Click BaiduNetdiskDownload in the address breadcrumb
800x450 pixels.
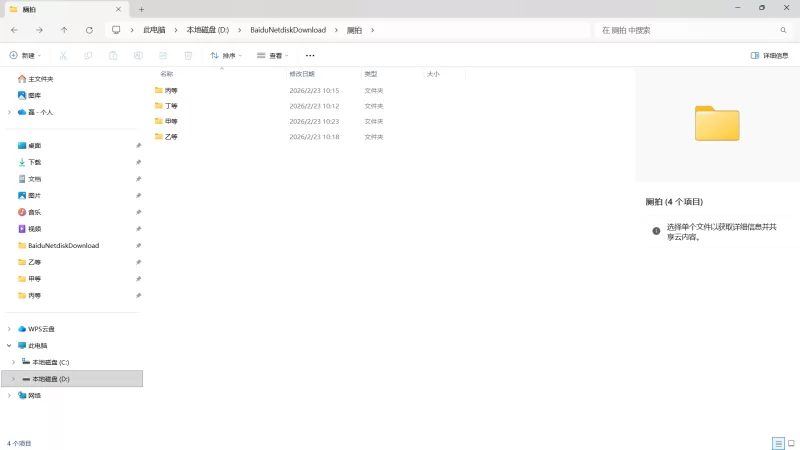click(288, 30)
